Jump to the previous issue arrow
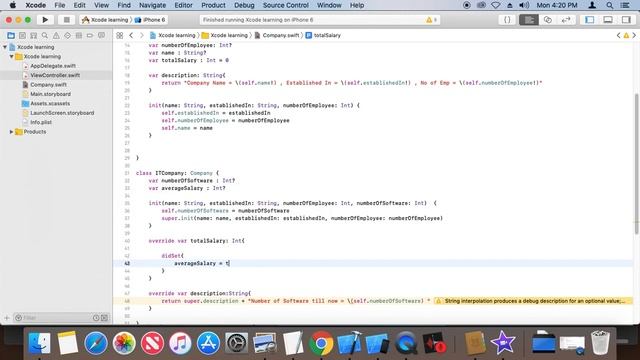The image size is (640, 360). (618, 36)
